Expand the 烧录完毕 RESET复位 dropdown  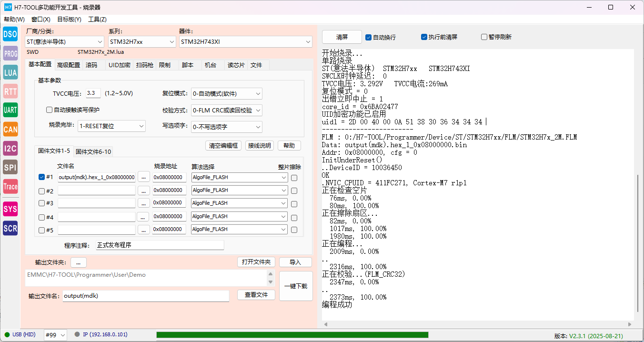tap(111, 126)
